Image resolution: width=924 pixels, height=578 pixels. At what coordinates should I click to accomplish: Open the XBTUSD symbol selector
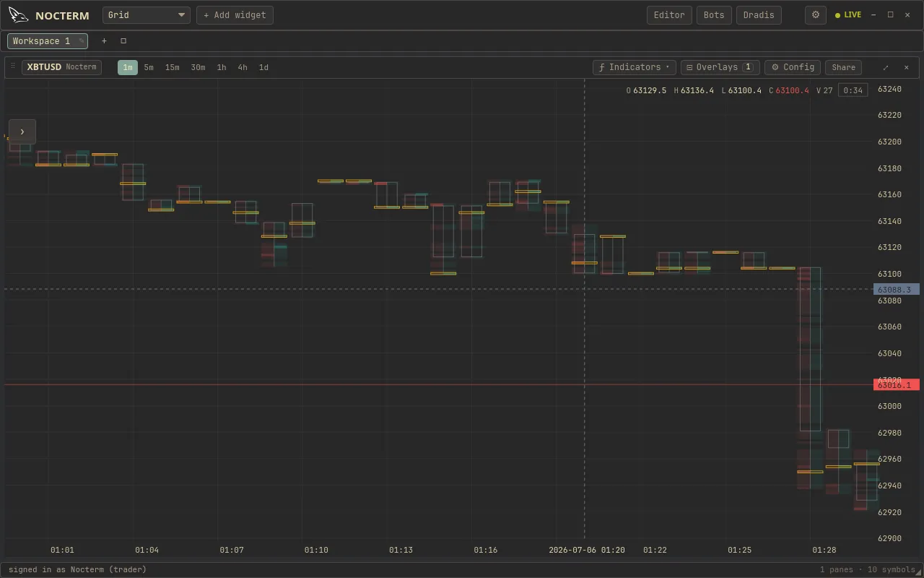(x=61, y=67)
